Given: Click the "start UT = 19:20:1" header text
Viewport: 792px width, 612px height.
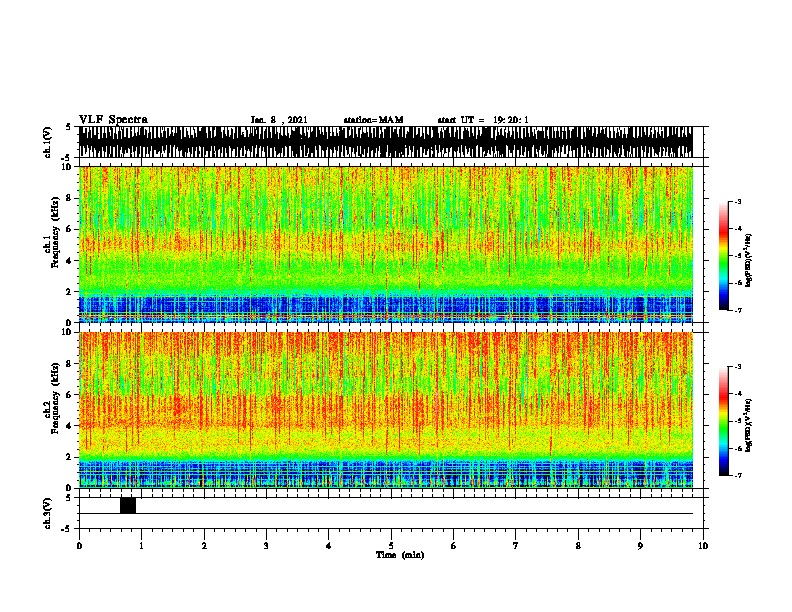Looking at the screenshot, I should tap(483, 120).
